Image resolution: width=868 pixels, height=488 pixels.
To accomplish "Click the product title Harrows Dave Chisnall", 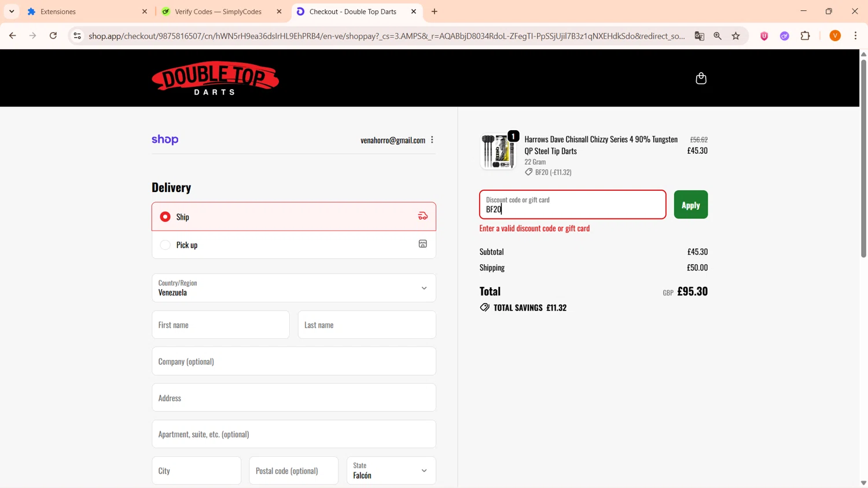I will point(601,145).
